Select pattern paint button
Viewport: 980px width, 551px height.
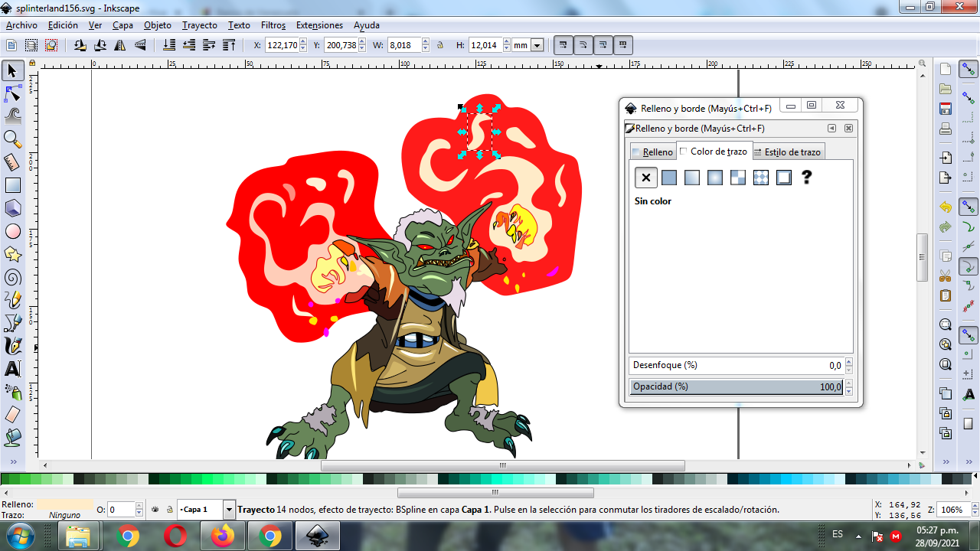pyautogui.click(x=761, y=178)
